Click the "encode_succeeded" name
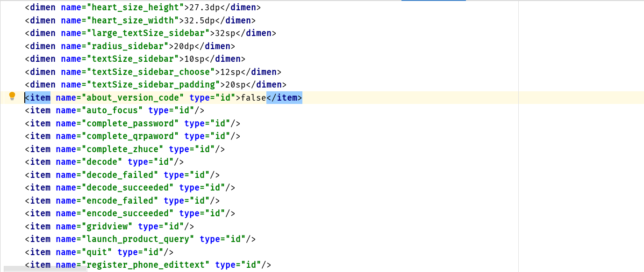 click(x=128, y=213)
